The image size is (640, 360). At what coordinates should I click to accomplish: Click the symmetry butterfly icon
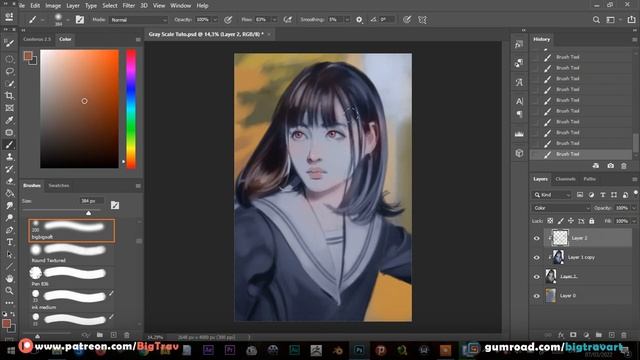[x=422, y=20]
